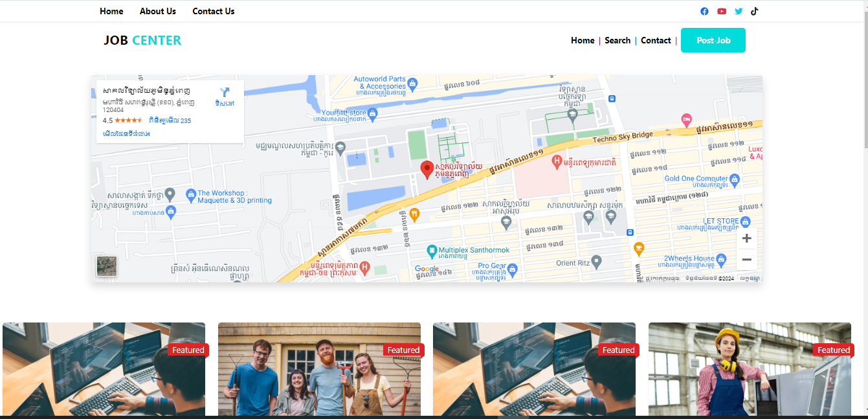The width and height of the screenshot is (868, 419).
Task: Open the Twitter social icon
Action: tap(739, 11)
